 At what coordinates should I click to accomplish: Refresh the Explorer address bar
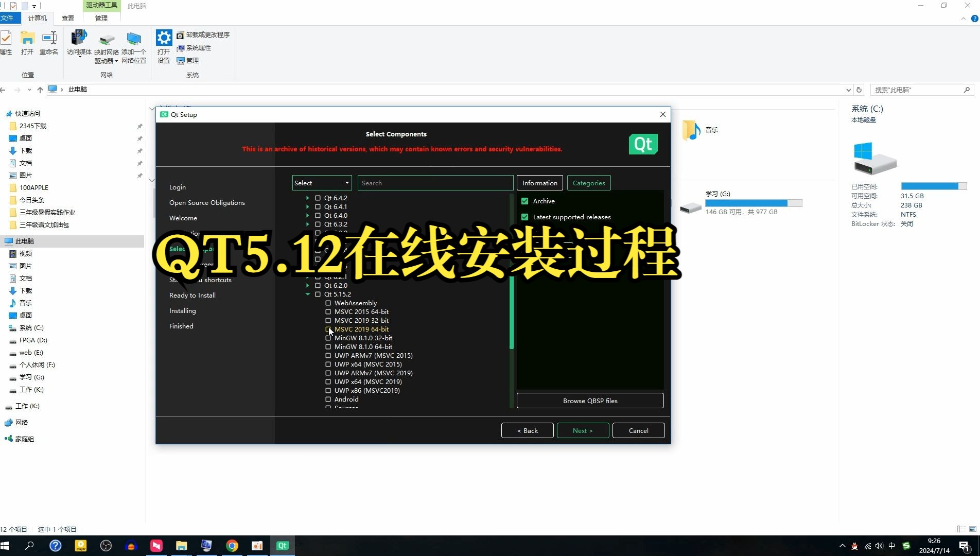point(859,90)
